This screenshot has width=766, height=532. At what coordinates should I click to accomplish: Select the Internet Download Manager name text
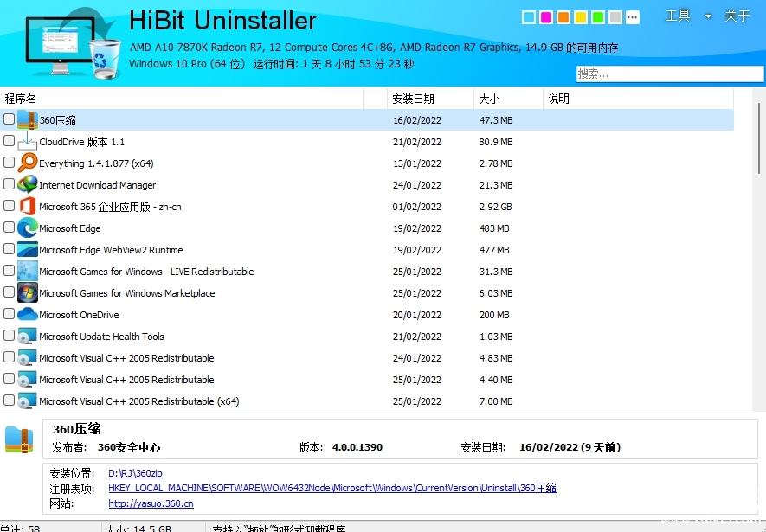(97, 185)
